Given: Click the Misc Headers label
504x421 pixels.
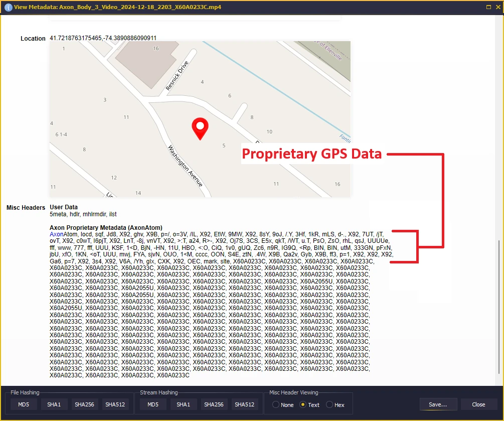Looking at the screenshot, I should coord(26,208).
